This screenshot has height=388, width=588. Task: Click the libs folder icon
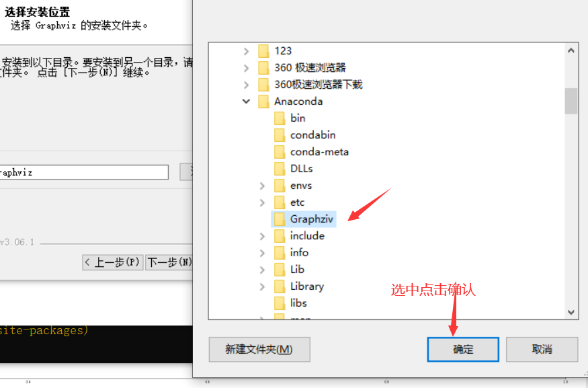(x=280, y=303)
